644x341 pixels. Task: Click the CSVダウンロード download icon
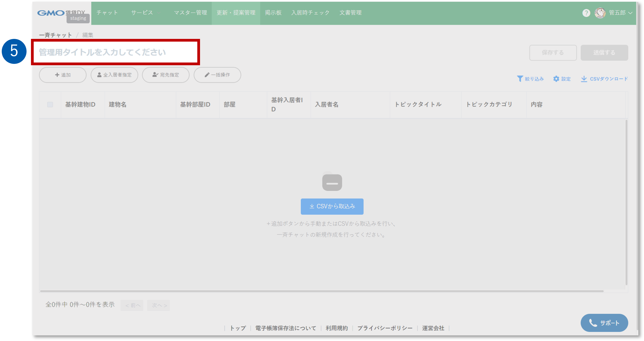click(584, 79)
